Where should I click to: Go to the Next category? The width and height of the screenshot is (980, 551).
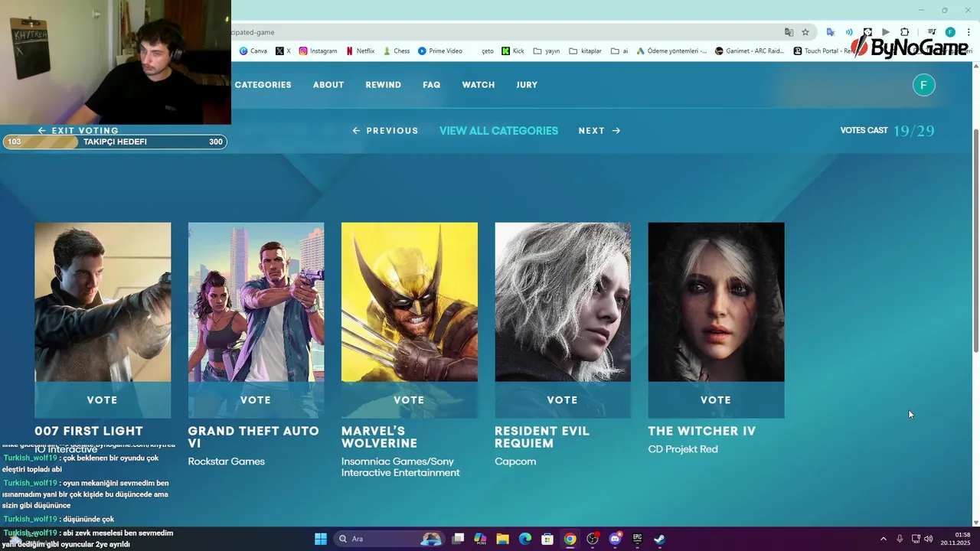pyautogui.click(x=599, y=131)
